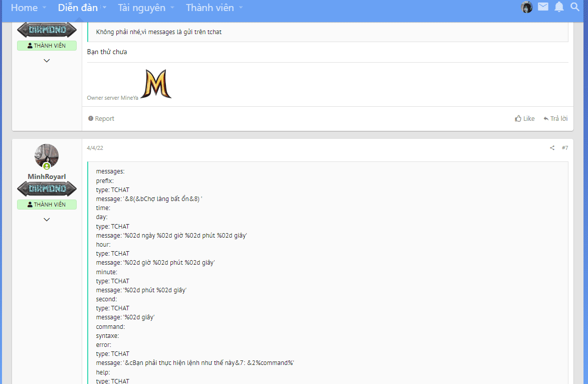Screen dimensions: 588x384
Task: Click the MineYa M logo in signature
Action: (x=156, y=84)
